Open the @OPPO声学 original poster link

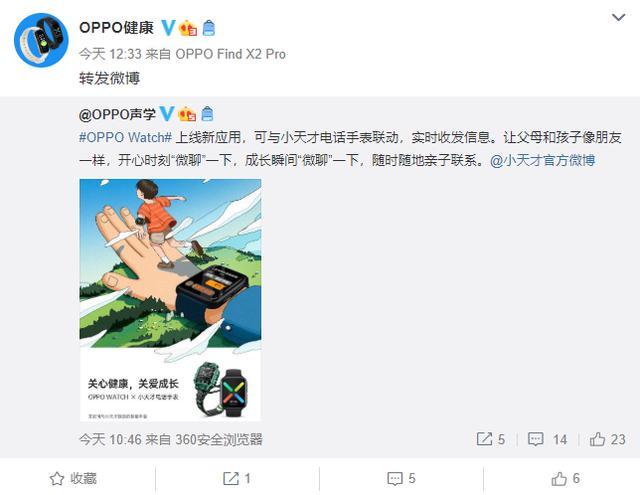[117, 114]
